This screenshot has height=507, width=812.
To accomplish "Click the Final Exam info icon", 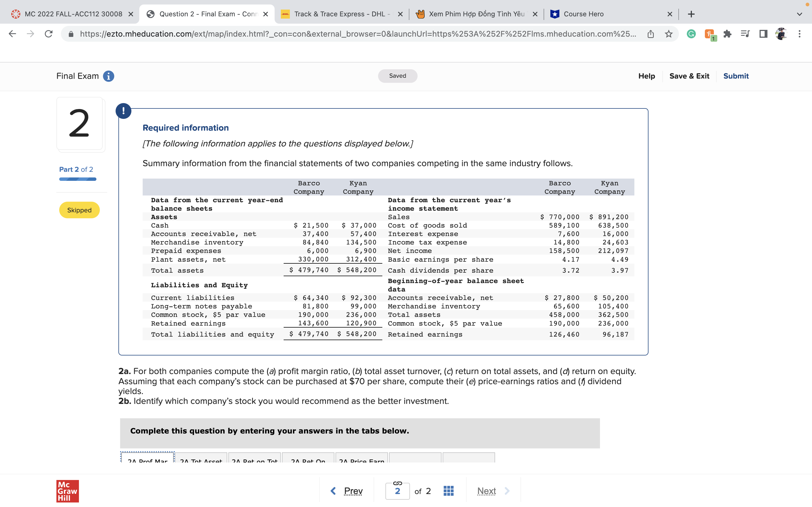I will 108,76.
